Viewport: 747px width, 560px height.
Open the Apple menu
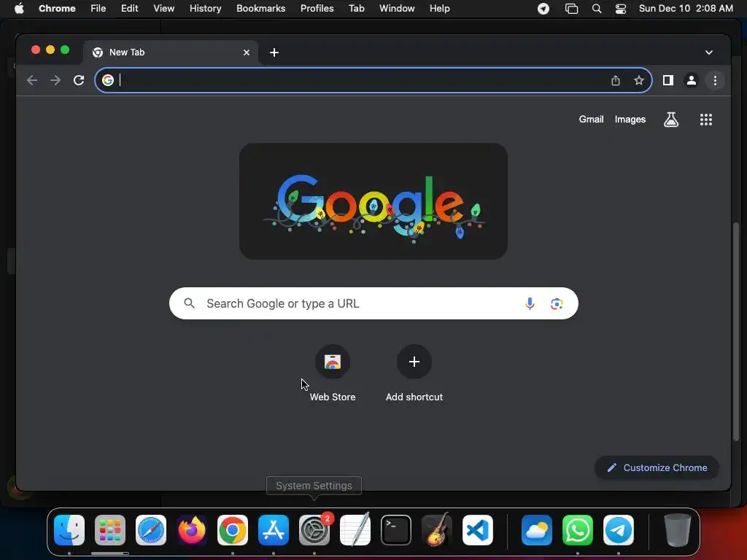tap(19, 9)
